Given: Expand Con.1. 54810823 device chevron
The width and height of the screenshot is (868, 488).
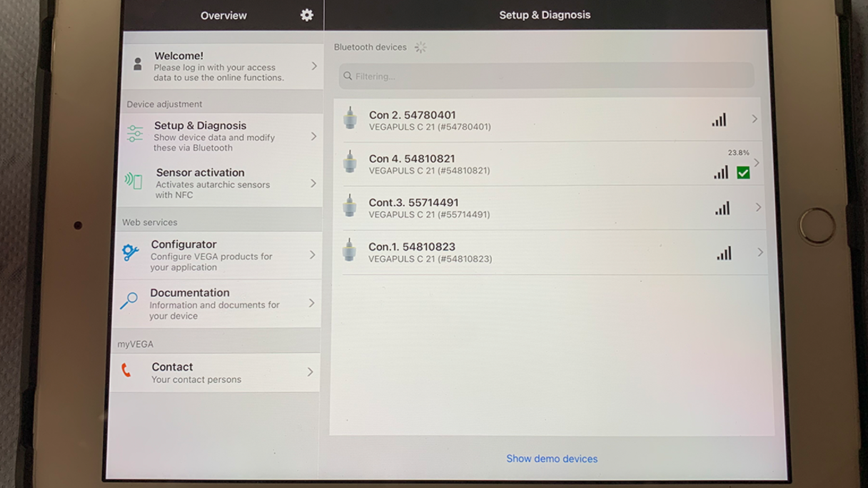Looking at the screenshot, I should (x=759, y=252).
